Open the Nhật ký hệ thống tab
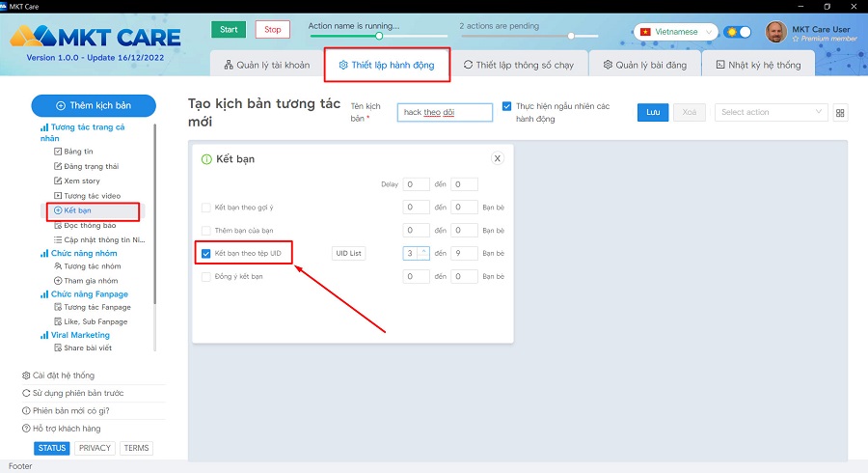Viewport: 868px width, 473px height. point(758,65)
